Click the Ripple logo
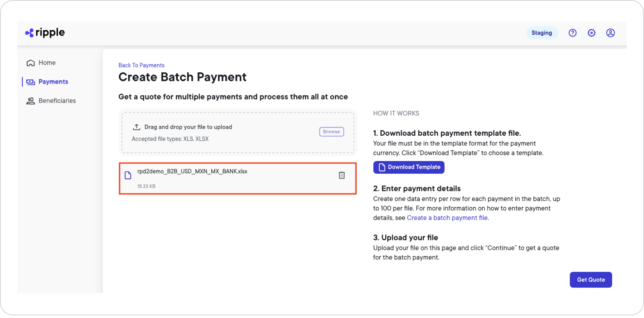 pyautogui.click(x=44, y=32)
